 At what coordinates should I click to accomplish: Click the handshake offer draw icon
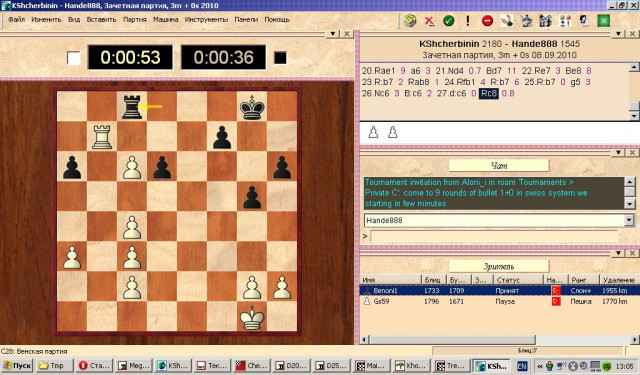(507, 20)
